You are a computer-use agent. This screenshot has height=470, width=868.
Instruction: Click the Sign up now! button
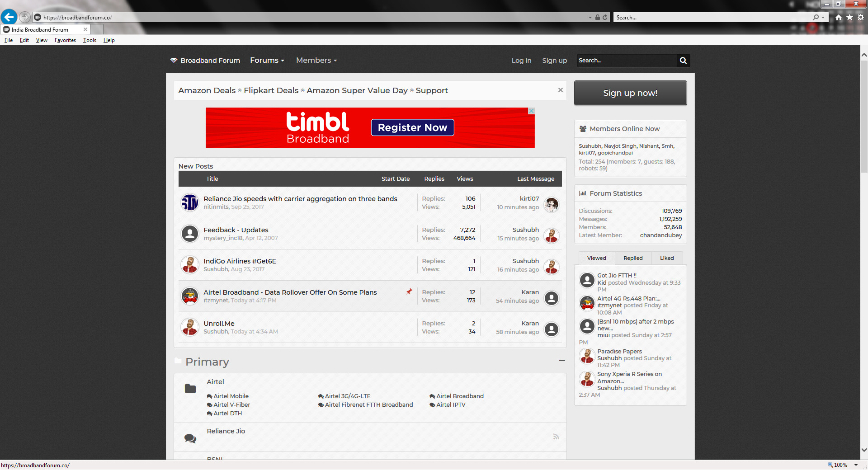click(x=630, y=93)
